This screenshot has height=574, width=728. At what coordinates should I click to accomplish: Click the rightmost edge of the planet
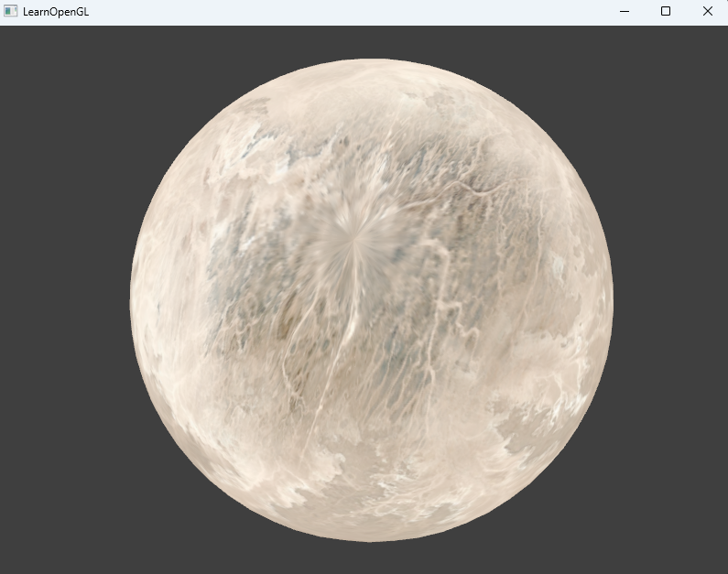[x=611, y=300]
